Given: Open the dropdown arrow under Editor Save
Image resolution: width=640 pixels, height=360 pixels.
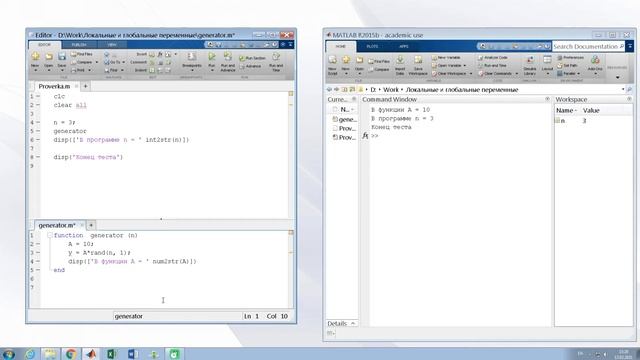Looking at the screenshot, I should tap(62, 71).
